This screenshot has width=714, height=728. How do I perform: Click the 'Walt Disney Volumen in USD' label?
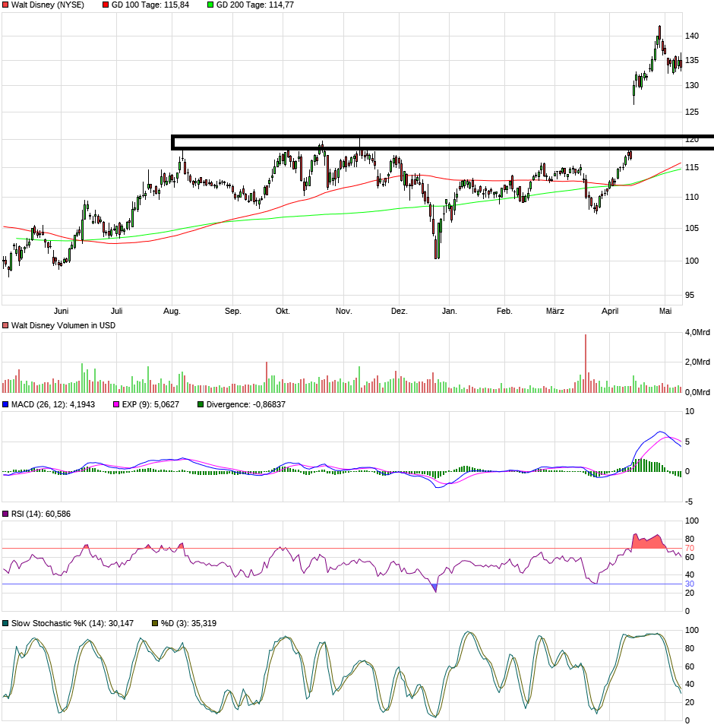tap(63, 325)
